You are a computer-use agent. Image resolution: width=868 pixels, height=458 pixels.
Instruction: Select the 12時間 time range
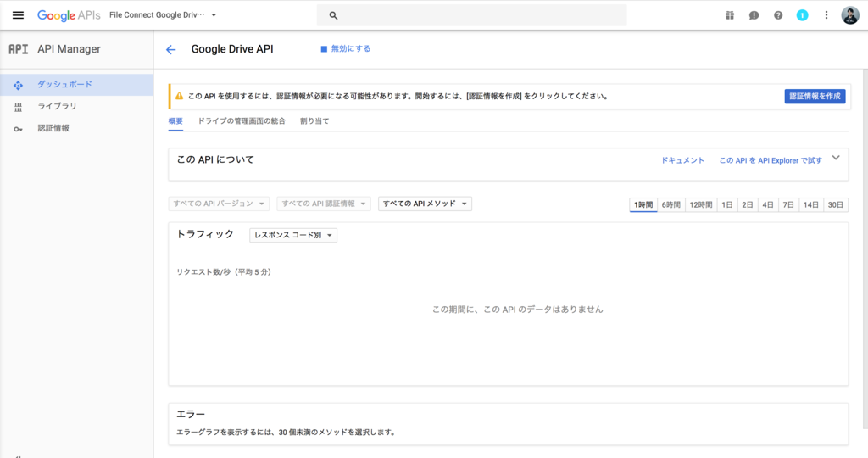pyautogui.click(x=701, y=205)
